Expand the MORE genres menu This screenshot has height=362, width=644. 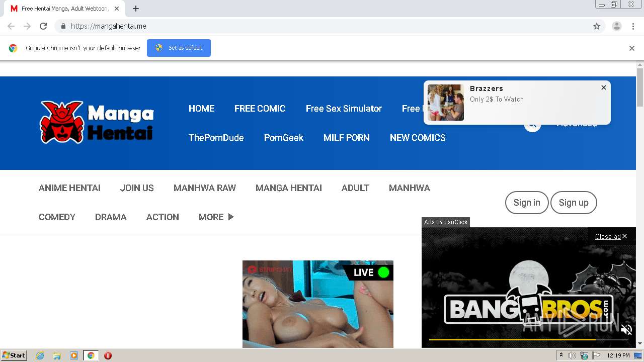[216, 217]
